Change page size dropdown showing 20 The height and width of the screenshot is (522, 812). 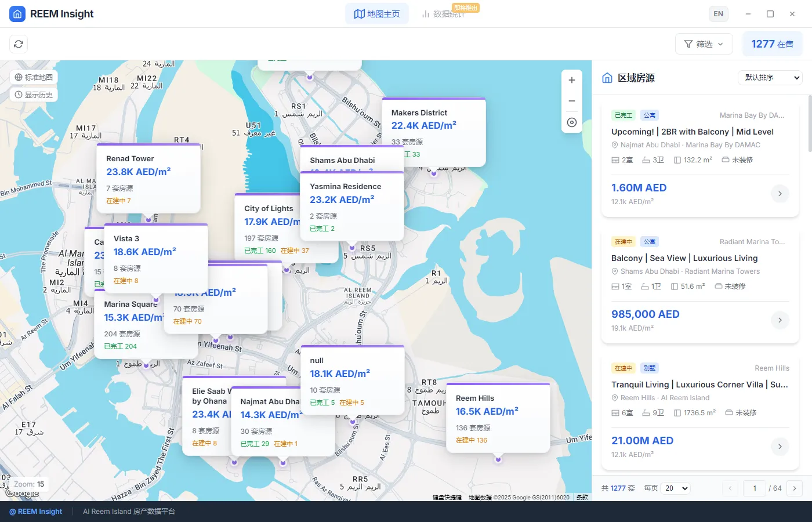point(676,488)
